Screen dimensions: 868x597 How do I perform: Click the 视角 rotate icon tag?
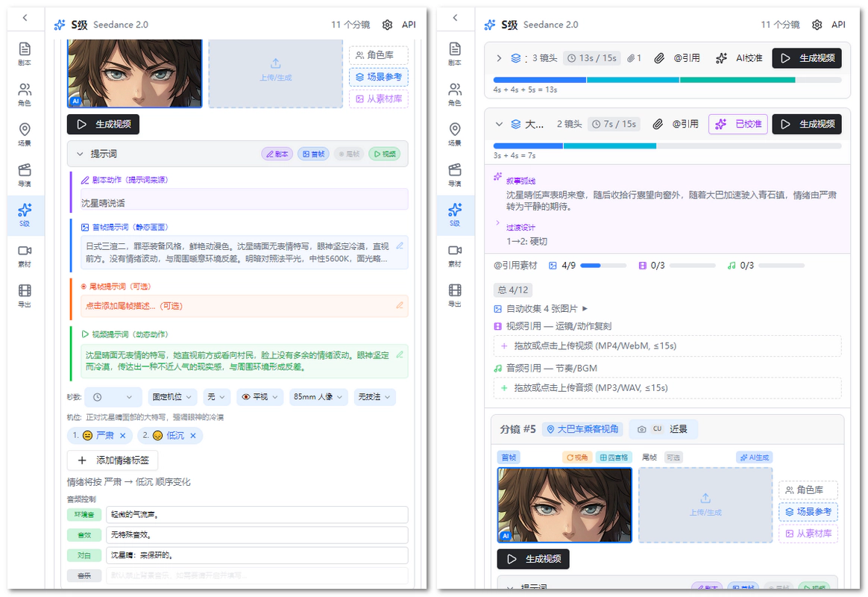(577, 457)
